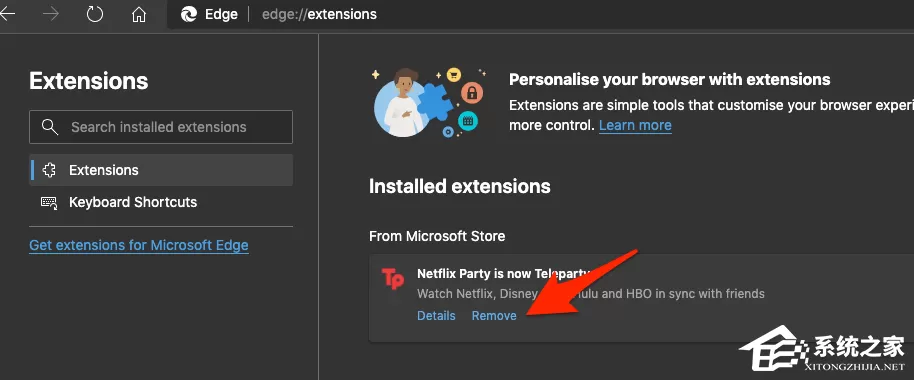Open the Extensions sidebar section
Viewport: 914px width, 380px height.
161,170
